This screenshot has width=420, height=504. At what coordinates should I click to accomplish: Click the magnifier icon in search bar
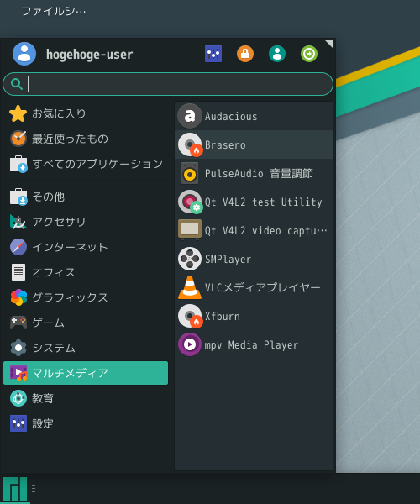point(17,84)
